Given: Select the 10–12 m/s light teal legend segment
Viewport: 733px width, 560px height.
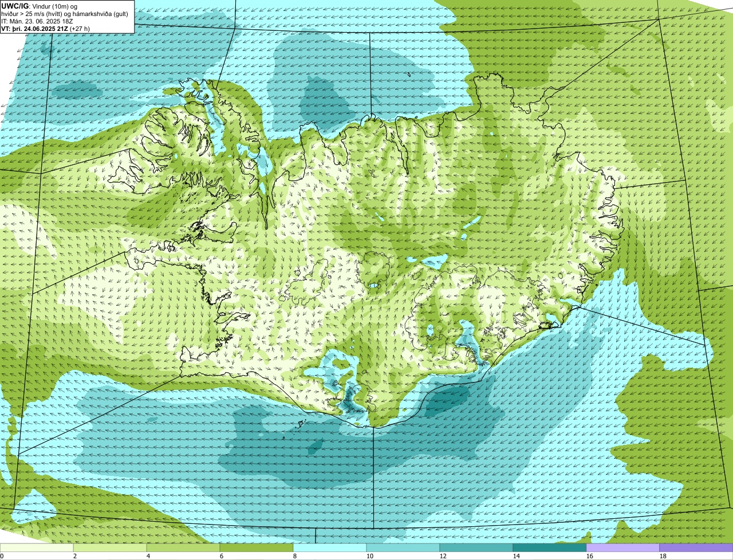Looking at the screenshot, I should pos(403,547).
